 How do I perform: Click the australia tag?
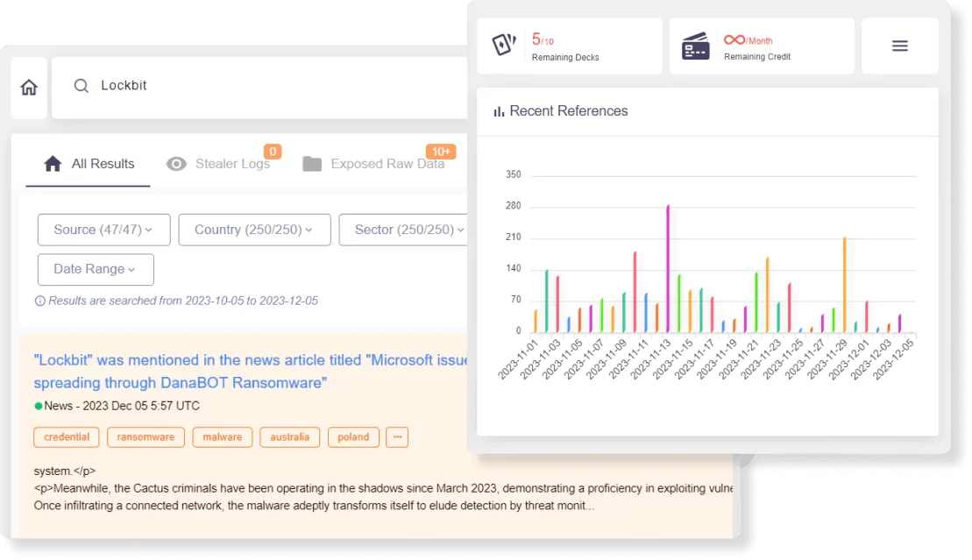[x=289, y=437]
